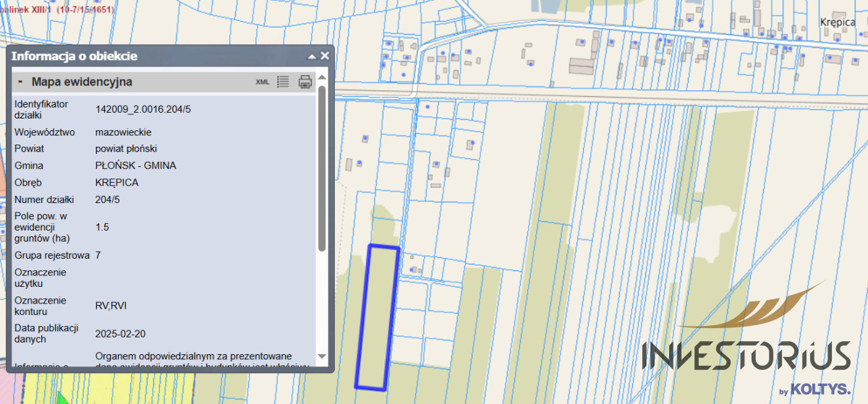
Task: Click the scrollbar down arrow in info panel
Action: [x=322, y=357]
